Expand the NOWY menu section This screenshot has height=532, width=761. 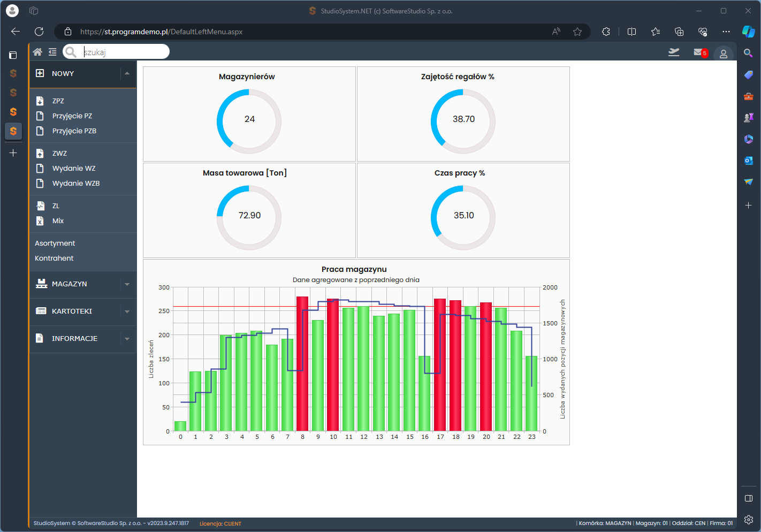coord(63,74)
